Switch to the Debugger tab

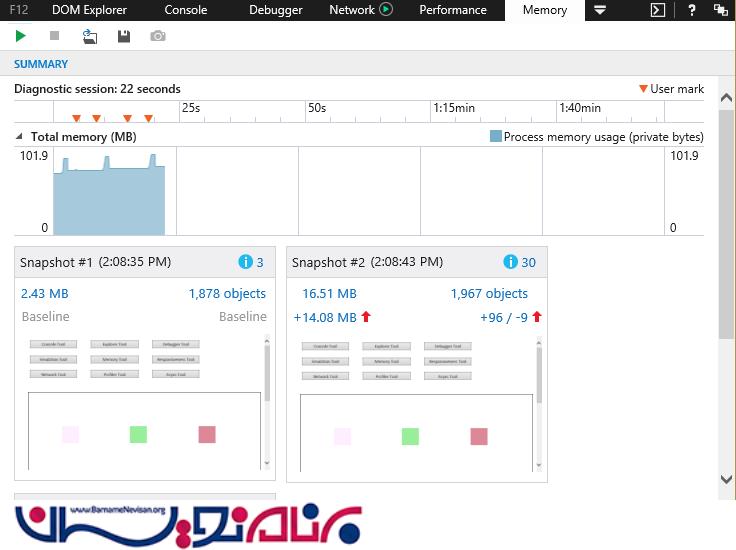point(275,10)
